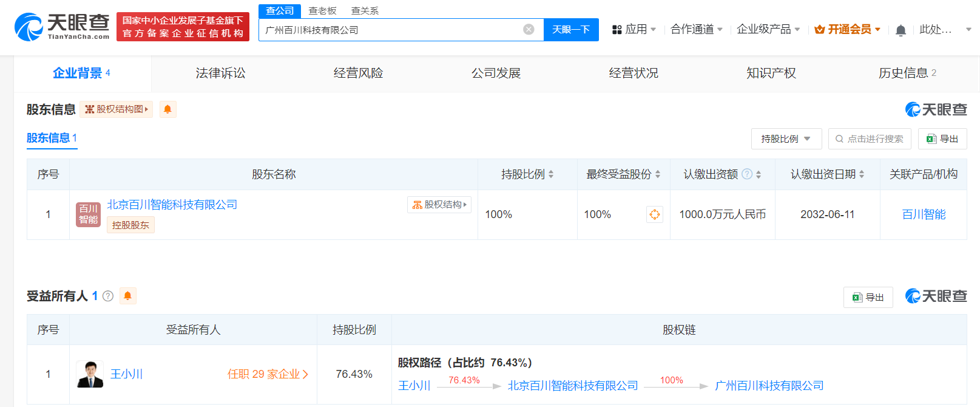Sort by 最终受益股份 column arrows
The height and width of the screenshot is (407, 980).
point(658,174)
